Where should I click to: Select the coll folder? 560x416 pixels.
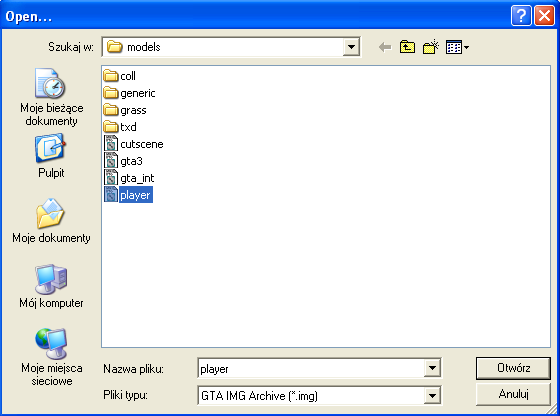tap(120, 76)
